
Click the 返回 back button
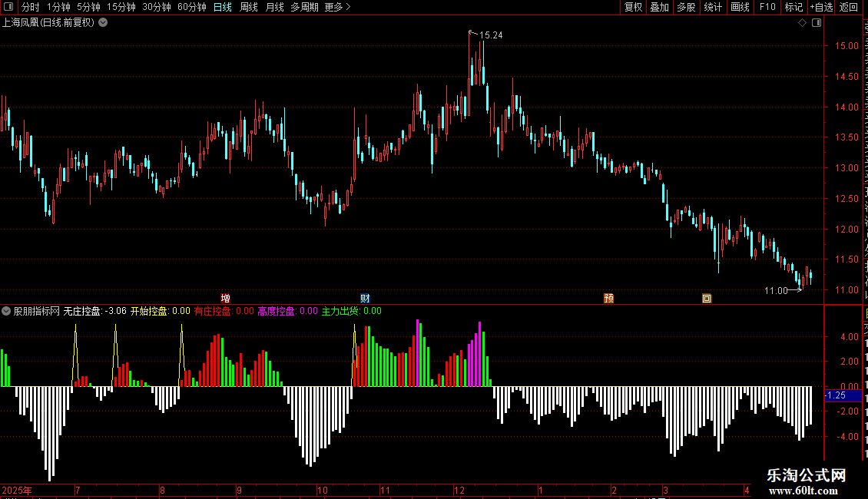(x=849, y=7)
